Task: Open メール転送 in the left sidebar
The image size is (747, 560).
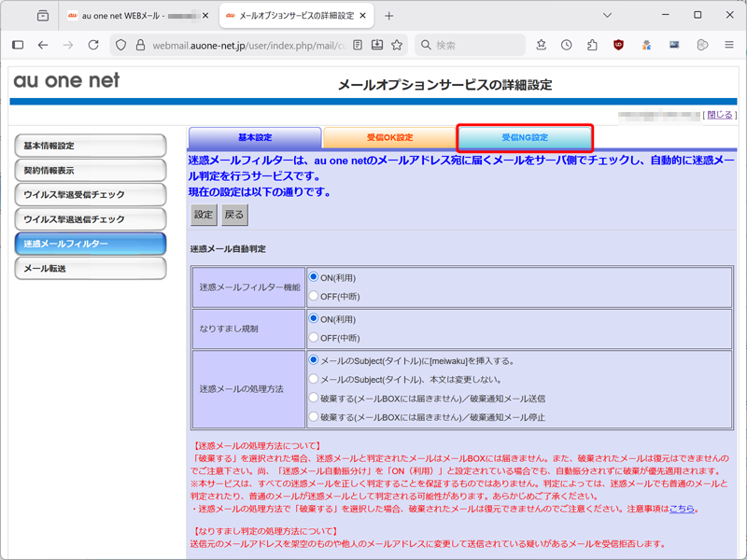Action: 91,269
